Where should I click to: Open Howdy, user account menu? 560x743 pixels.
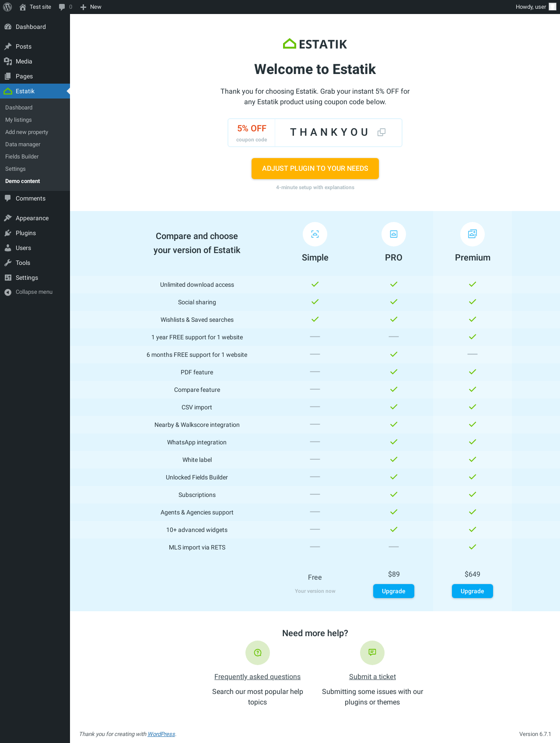pos(535,7)
